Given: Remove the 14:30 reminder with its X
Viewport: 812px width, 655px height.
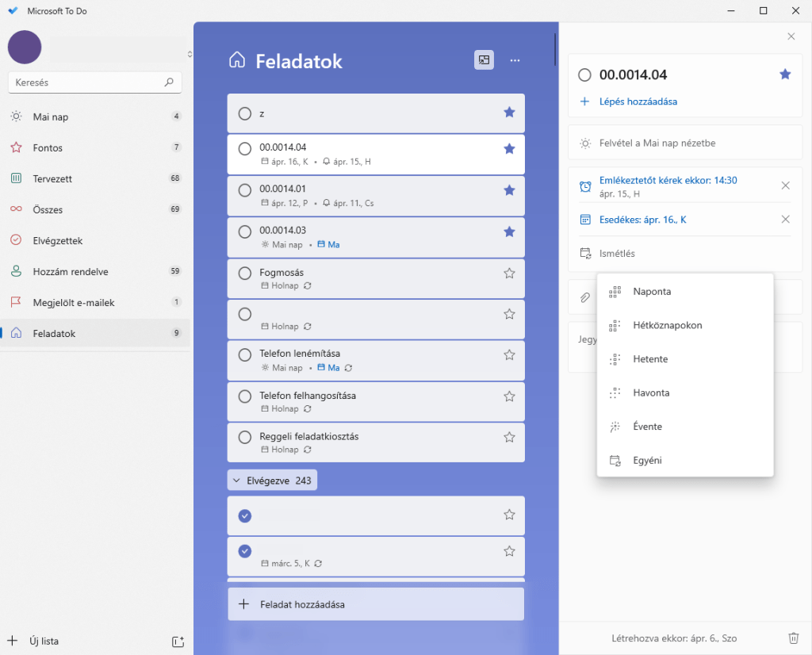Looking at the screenshot, I should 785,186.
